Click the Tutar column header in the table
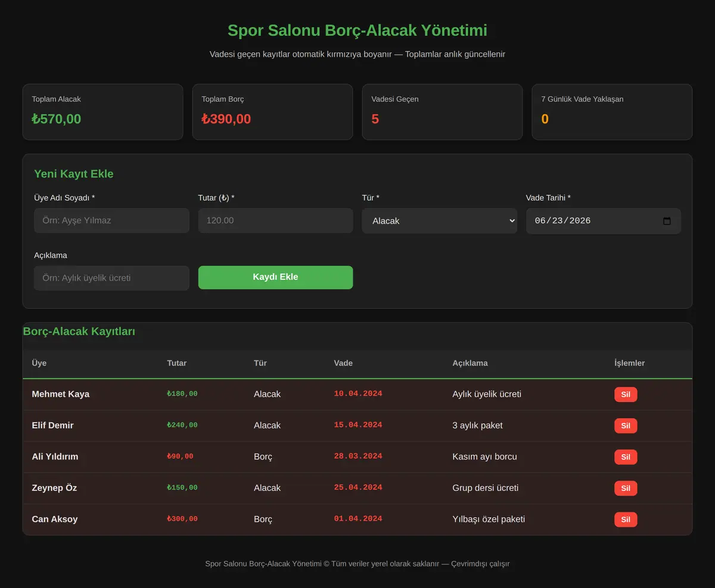The image size is (715, 588). pyautogui.click(x=177, y=363)
